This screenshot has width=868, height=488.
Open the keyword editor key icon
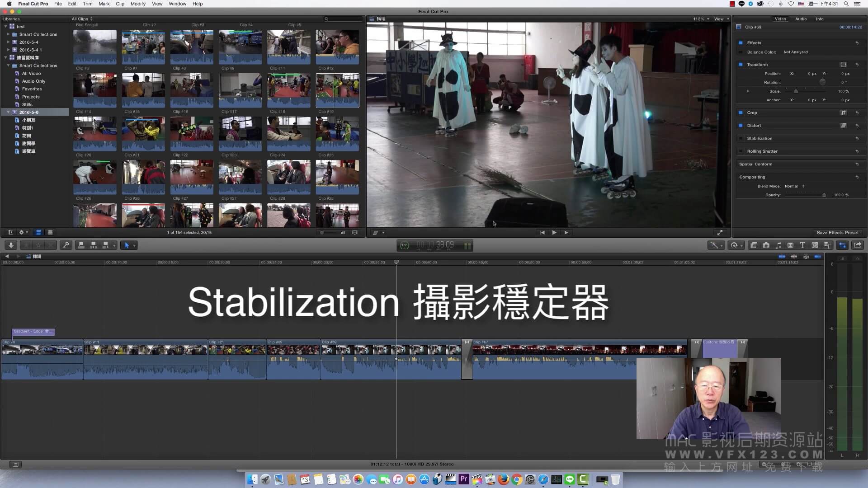click(66, 245)
